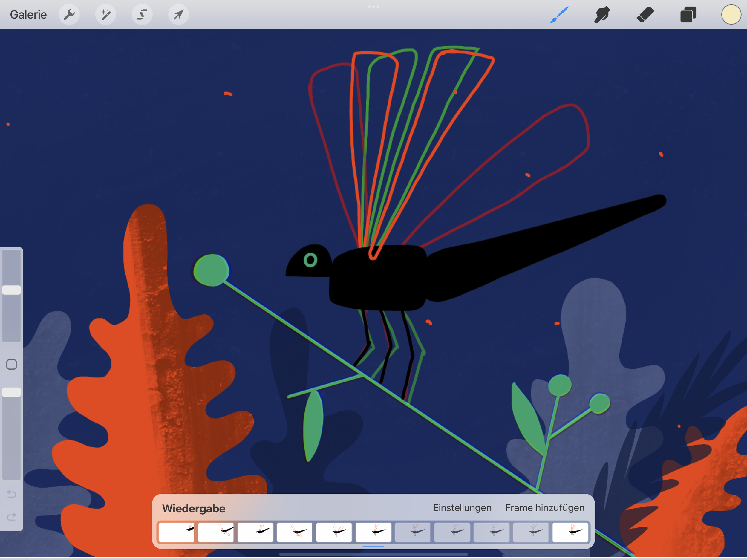Select the first animation frame thumbnail
The height and width of the screenshot is (560, 747).
click(177, 532)
